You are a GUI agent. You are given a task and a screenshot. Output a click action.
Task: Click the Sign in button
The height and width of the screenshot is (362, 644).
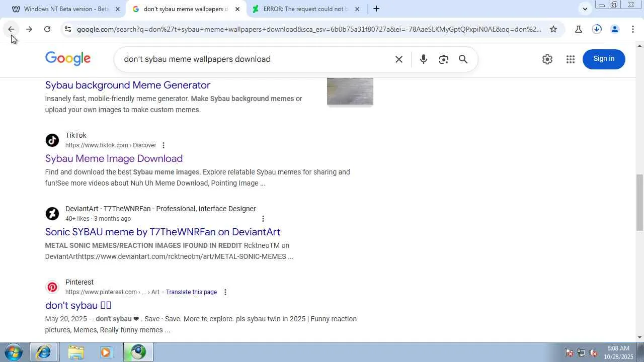tap(604, 59)
